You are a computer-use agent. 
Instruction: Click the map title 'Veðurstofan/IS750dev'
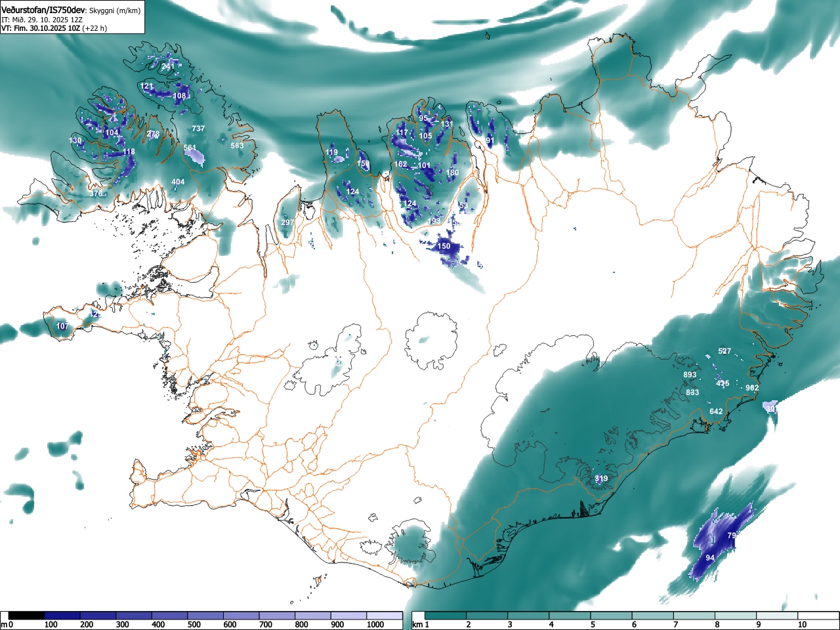pyautogui.click(x=44, y=10)
